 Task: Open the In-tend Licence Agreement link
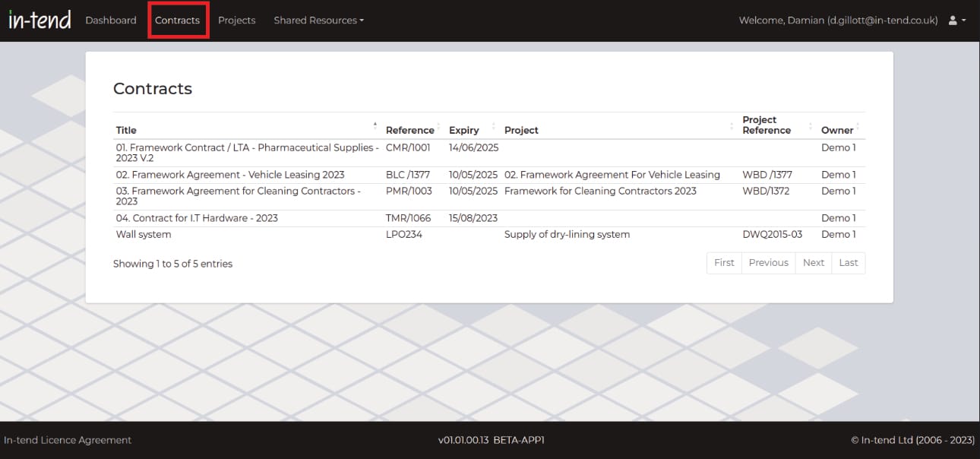tap(68, 439)
